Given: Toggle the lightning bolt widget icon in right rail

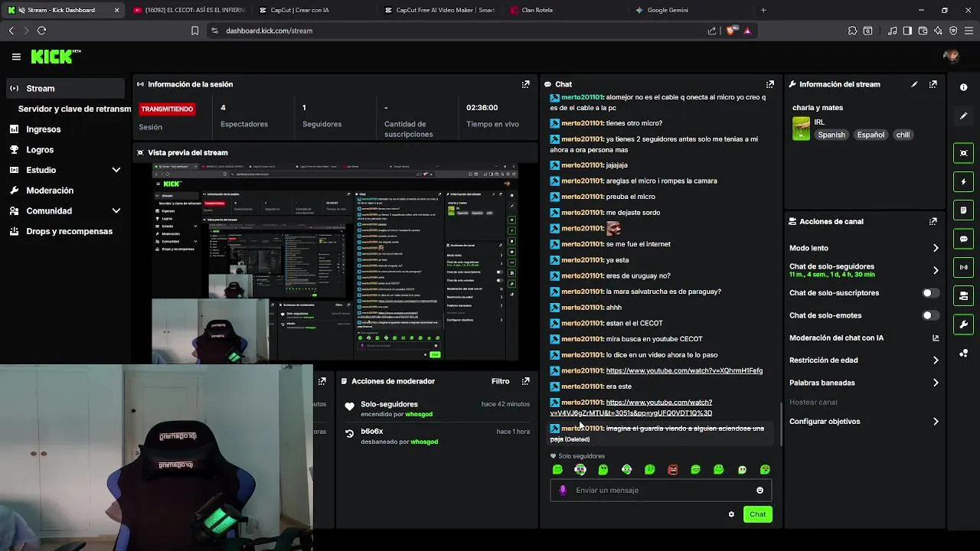Looking at the screenshot, I should pyautogui.click(x=963, y=182).
